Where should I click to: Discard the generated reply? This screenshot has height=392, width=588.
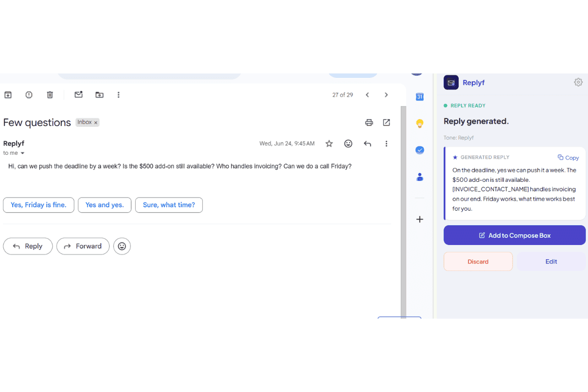[478, 262]
